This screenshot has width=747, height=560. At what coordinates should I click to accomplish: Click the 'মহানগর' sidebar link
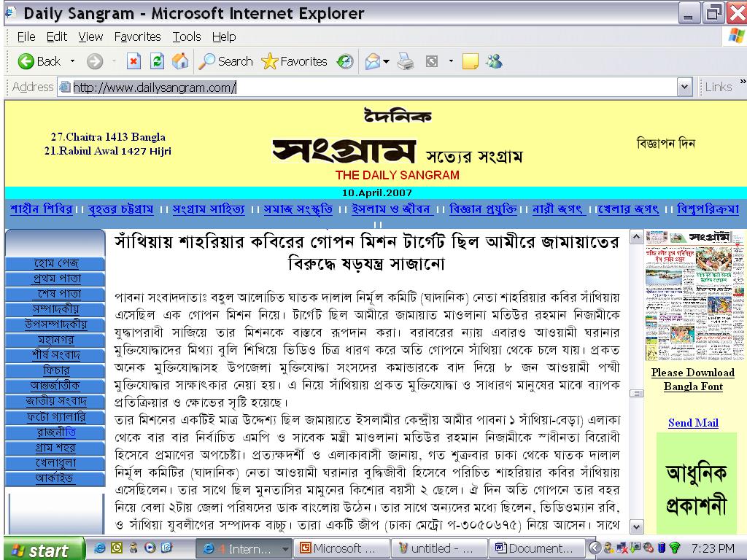(55, 340)
